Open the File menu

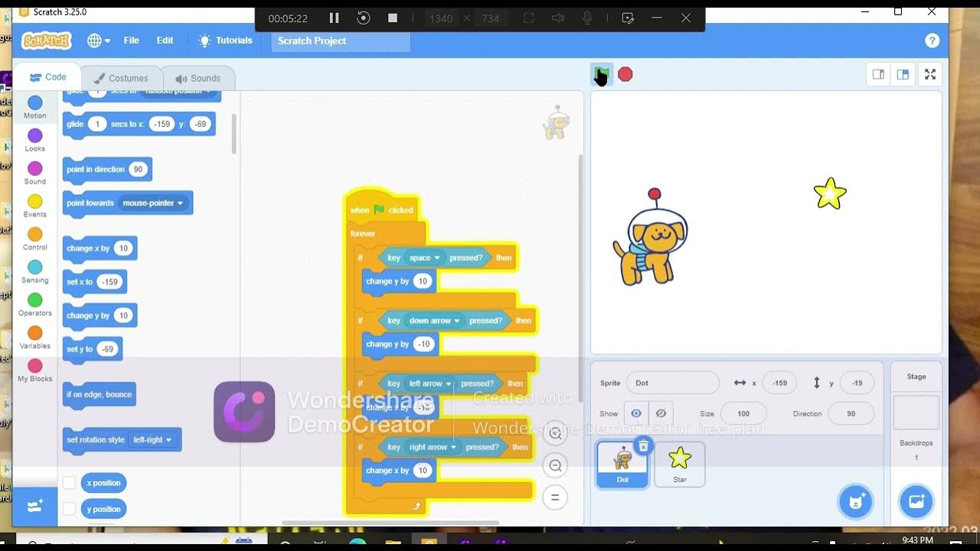click(132, 41)
